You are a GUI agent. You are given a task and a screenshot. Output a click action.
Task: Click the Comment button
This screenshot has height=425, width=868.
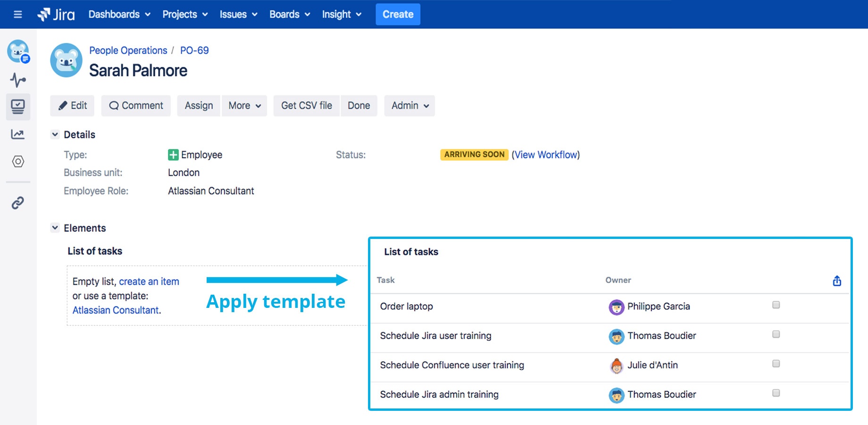tap(136, 106)
